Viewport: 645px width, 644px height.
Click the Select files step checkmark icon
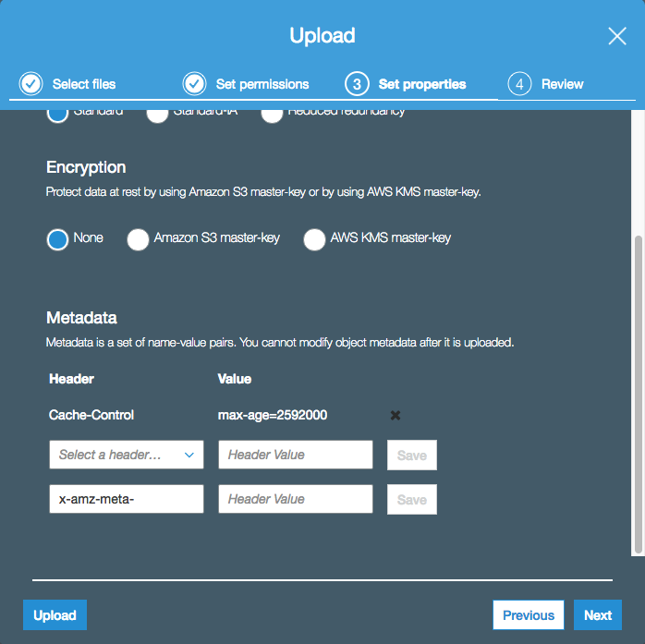(30, 84)
